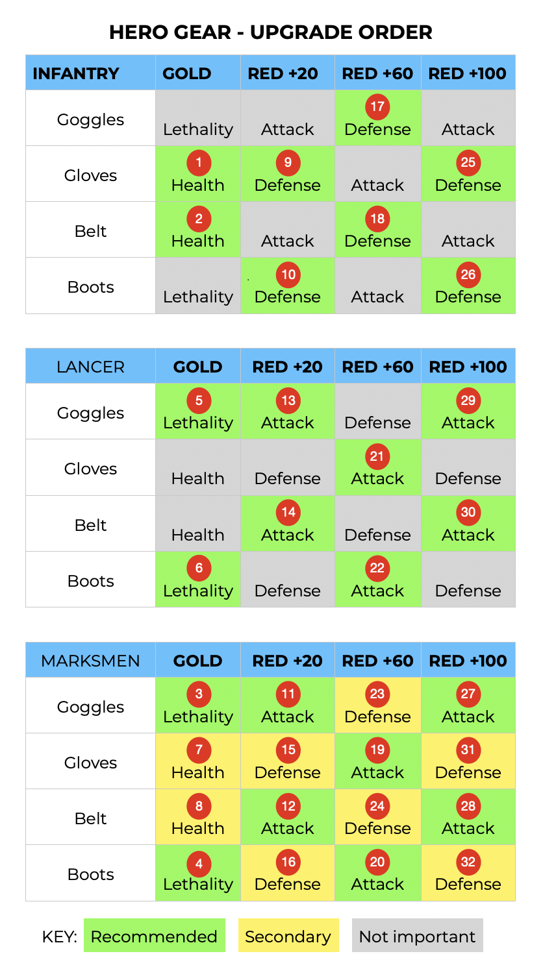Click the red number 21 badge
The image size is (543, 980).
pyautogui.click(x=377, y=456)
